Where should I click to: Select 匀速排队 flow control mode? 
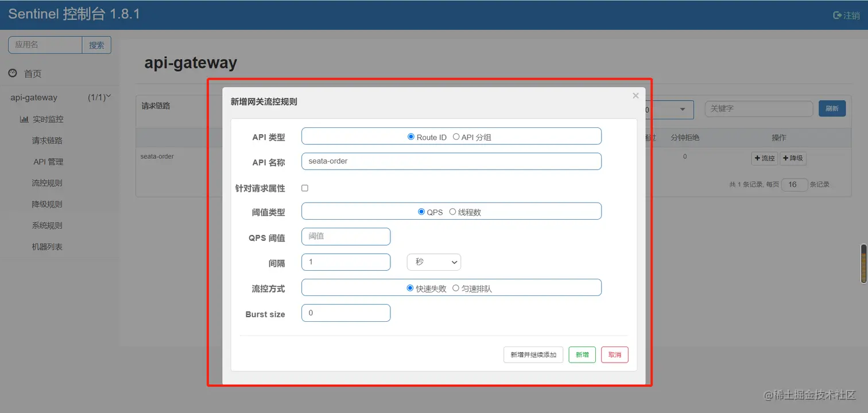click(x=456, y=288)
